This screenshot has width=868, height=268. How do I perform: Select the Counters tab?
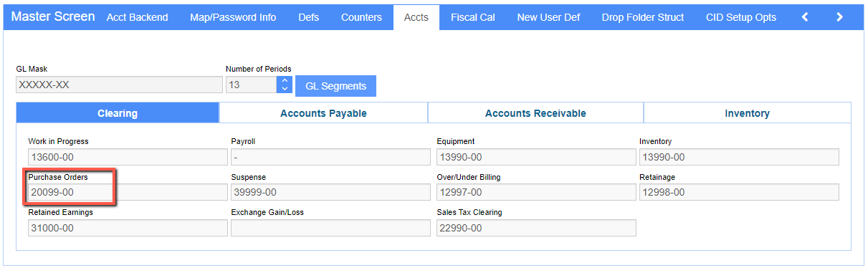[x=361, y=17]
